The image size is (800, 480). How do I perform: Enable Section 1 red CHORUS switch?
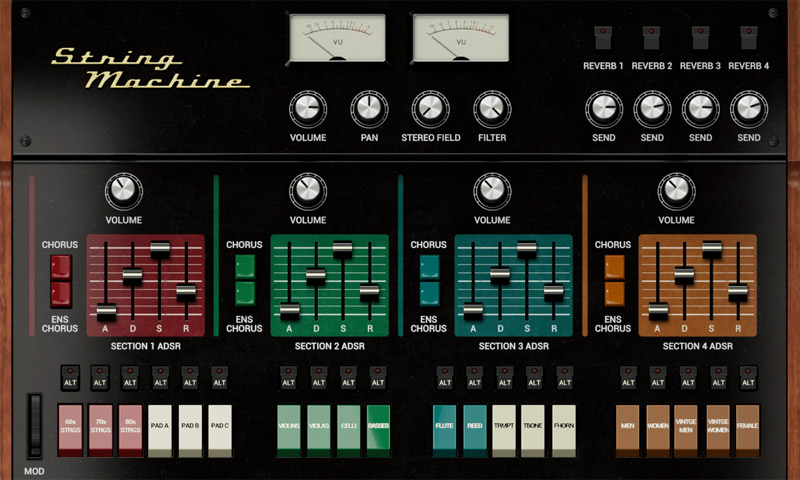(x=62, y=268)
